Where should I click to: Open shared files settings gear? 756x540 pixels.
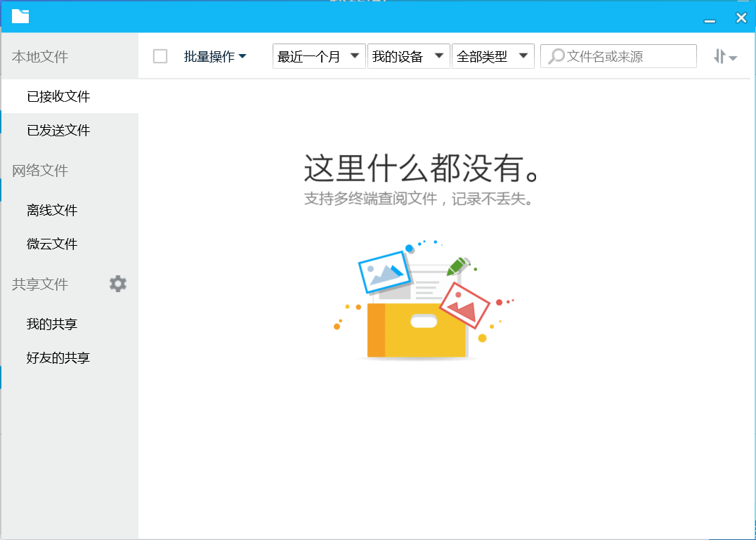pos(118,284)
